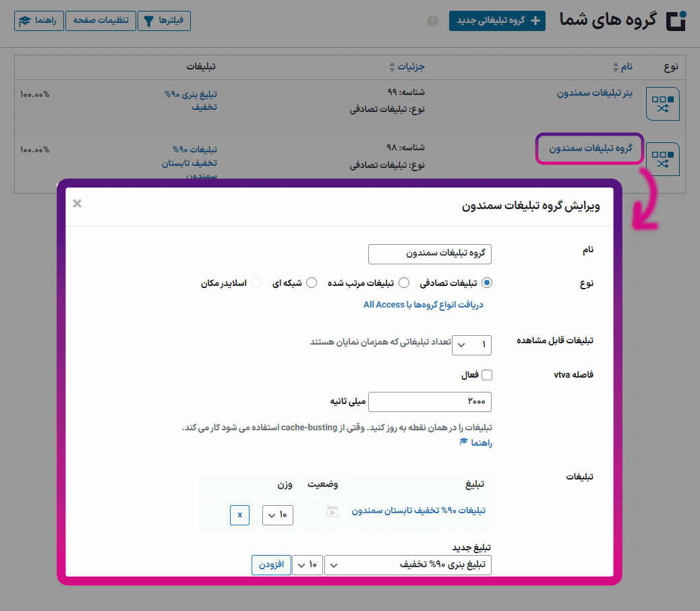Open random ads type icon for گروه تبلیغات سمندون

point(662,159)
